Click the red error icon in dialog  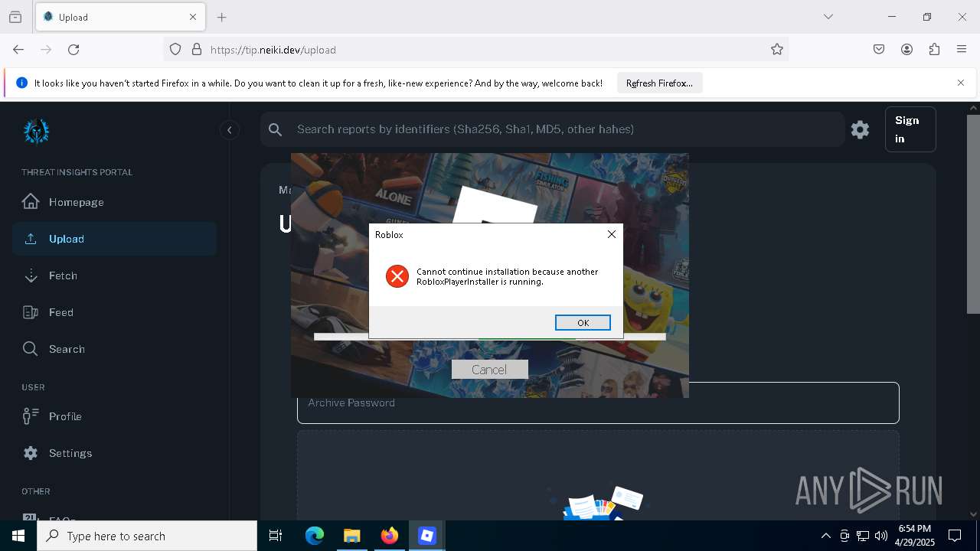click(x=397, y=276)
